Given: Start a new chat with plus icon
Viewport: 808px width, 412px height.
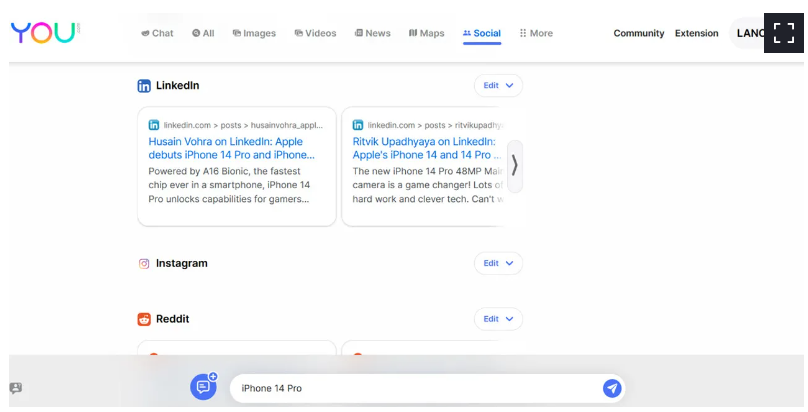Looking at the screenshot, I should 204,387.
